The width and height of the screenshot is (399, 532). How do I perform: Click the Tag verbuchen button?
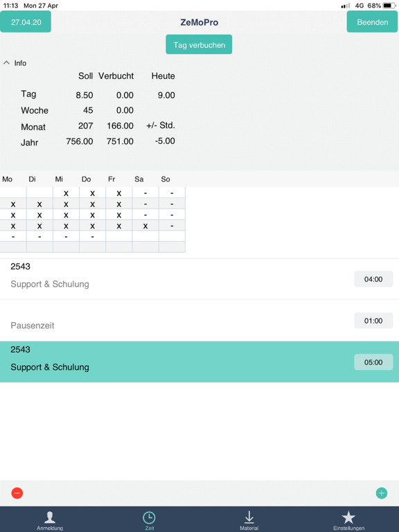(x=199, y=44)
